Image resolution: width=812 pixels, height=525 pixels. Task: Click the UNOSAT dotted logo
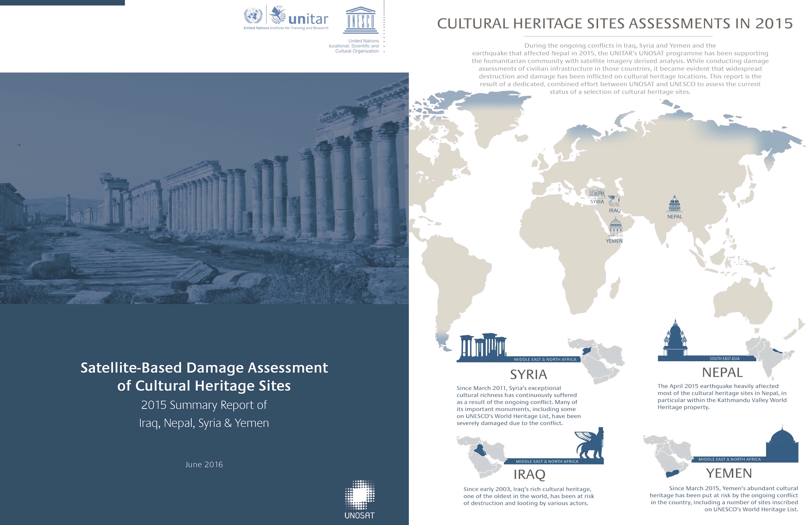[x=360, y=494]
